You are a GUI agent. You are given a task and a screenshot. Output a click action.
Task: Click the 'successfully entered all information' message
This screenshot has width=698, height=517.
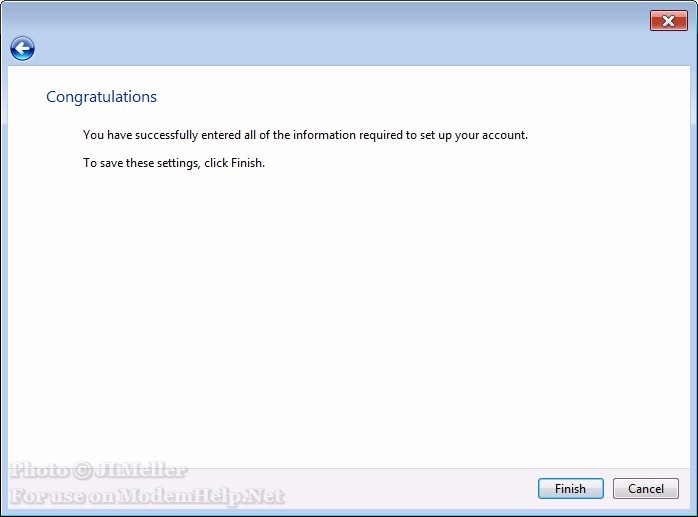305,135
